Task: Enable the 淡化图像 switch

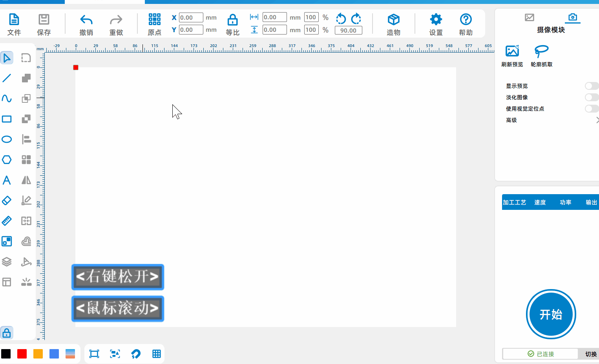Action: 592,97
